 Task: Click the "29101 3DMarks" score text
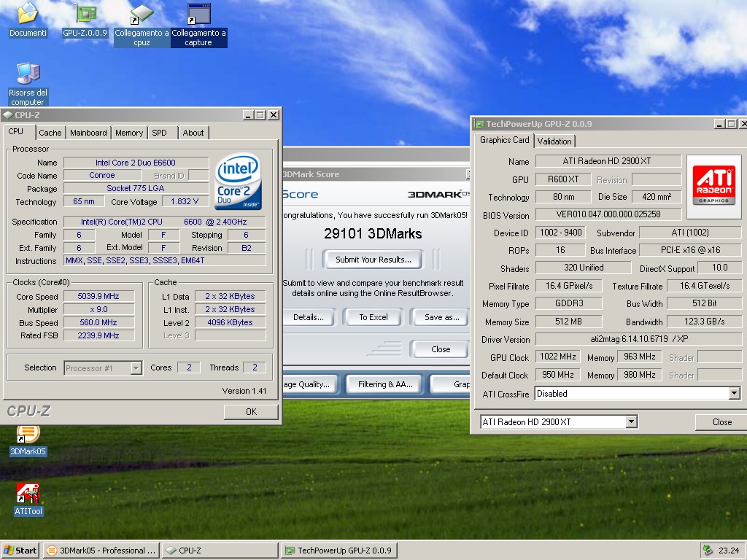[373, 234]
